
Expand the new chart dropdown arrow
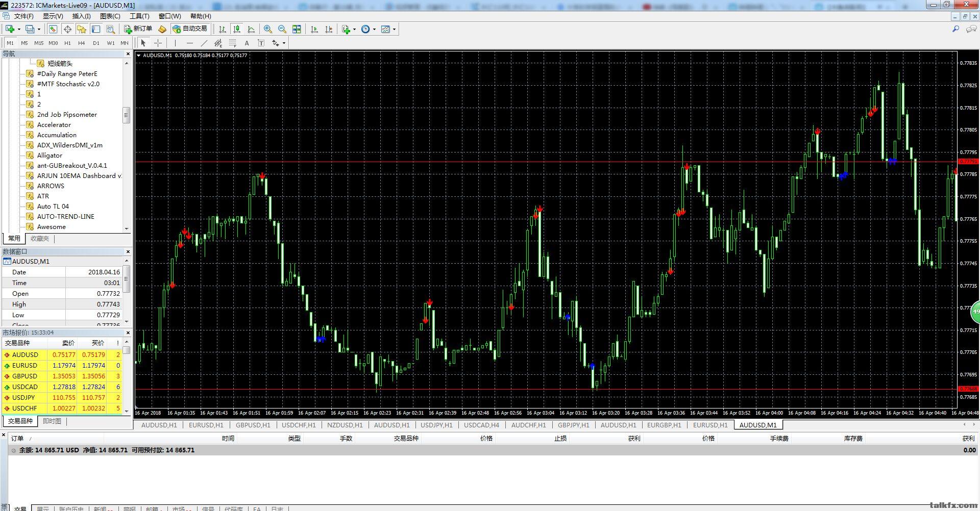[x=19, y=29]
